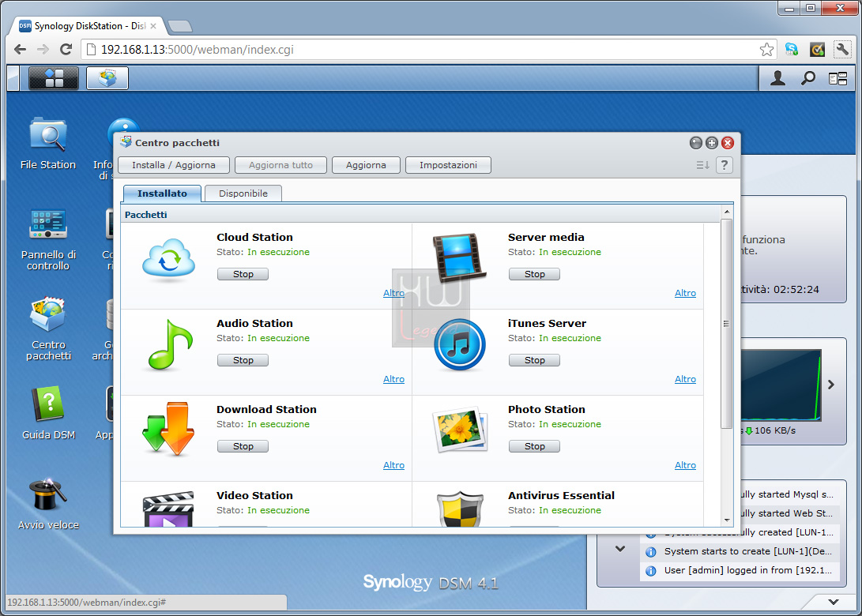This screenshot has width=862, height=616.
Task: Bookmark this page with the star icon
Action: pyautogui.click(x=766, y=50)
